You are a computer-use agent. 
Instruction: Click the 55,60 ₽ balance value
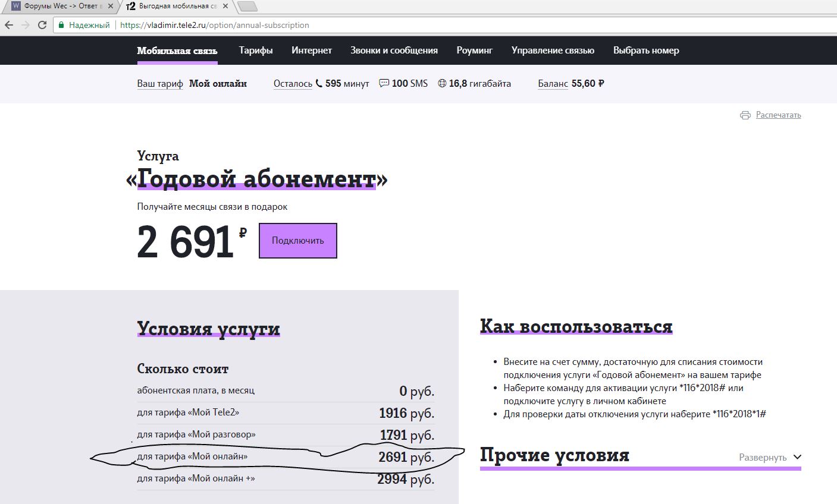pyautogui.click(x=588, y=84)
